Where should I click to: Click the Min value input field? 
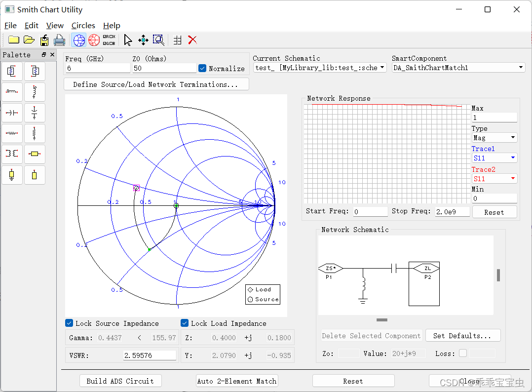pos(494,198)
